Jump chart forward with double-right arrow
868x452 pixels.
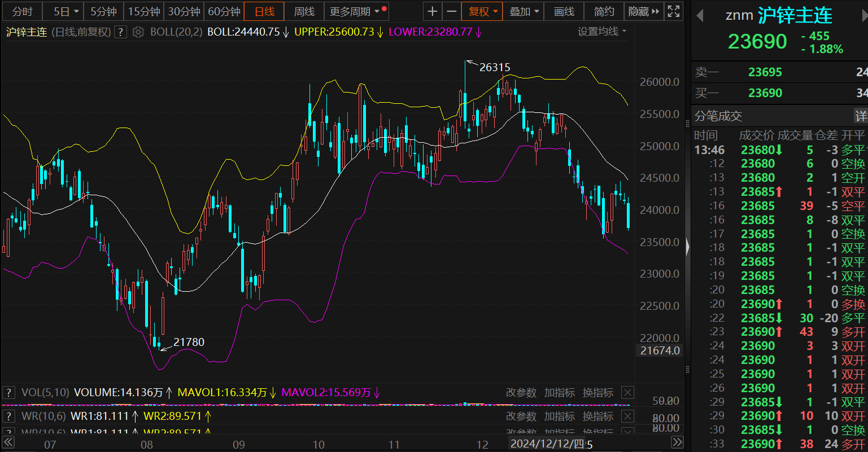click(x=678, y=443)
